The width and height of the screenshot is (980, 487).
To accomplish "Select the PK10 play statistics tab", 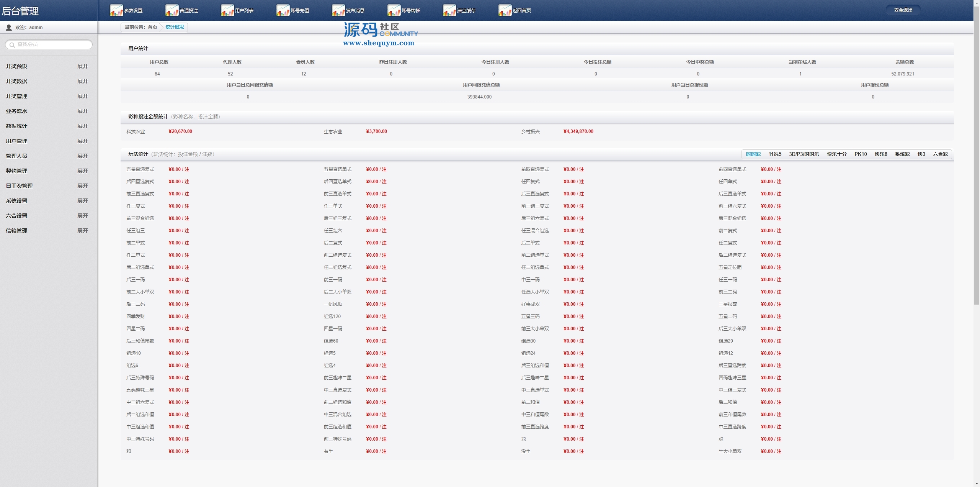I will 860,154.
